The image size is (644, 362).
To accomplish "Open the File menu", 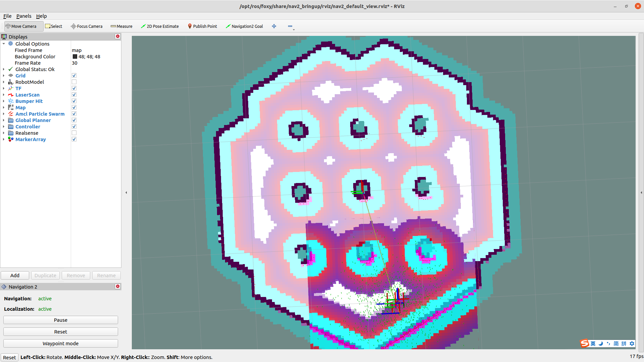I will pyautogui.click(x=7, y=15).
